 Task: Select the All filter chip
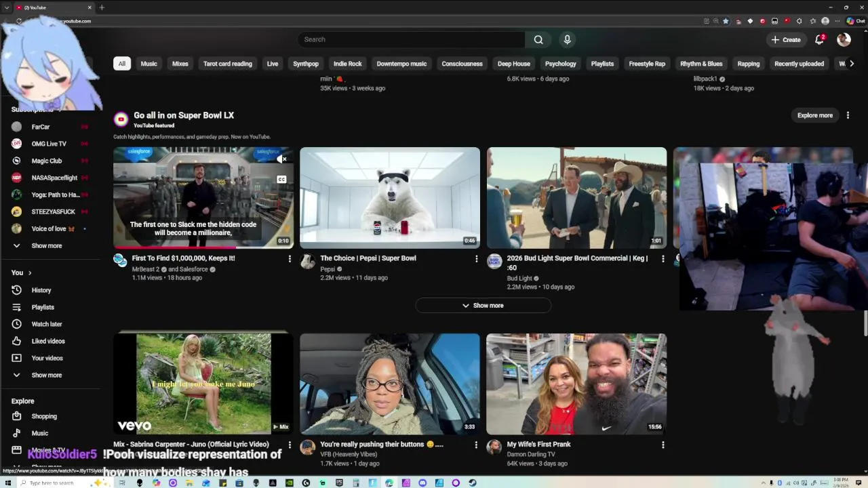[x=122, y=64]
